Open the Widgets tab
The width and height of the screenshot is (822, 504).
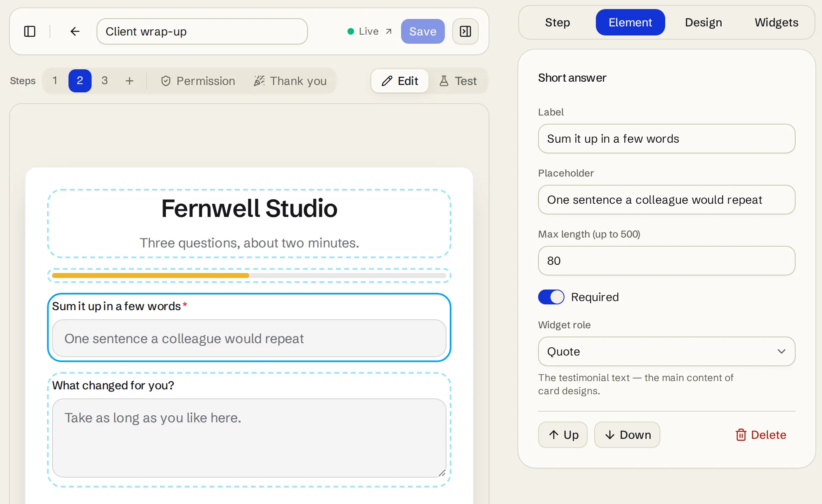coord(777,22)
